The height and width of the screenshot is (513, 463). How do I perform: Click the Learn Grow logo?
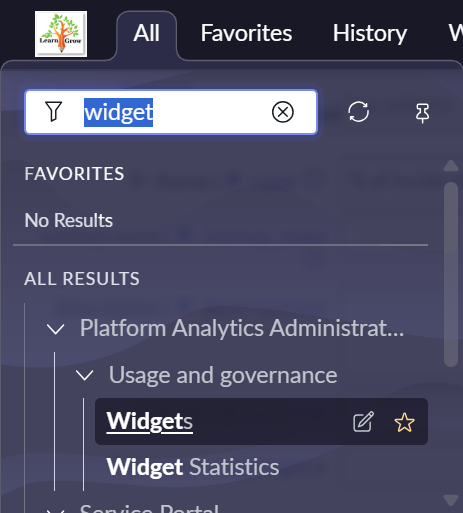coord(61,34)
